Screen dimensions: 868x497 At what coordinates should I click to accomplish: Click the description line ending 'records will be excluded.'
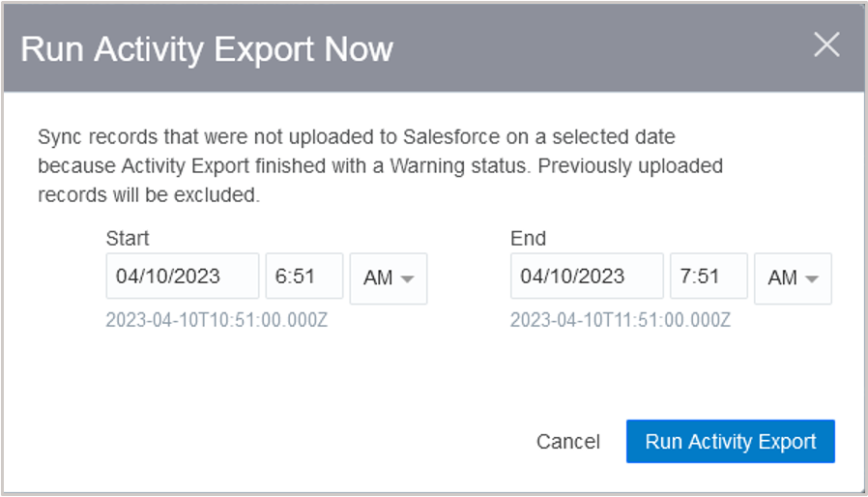click(150, 194)
